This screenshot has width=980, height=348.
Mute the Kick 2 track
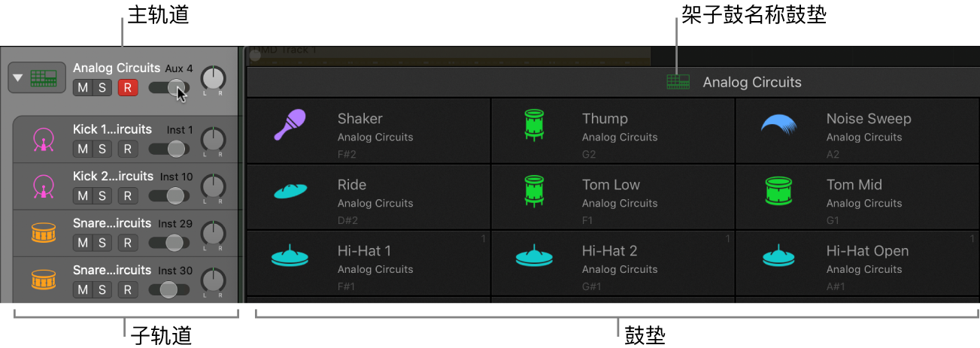pyautogui.click(x=83, y=196)
